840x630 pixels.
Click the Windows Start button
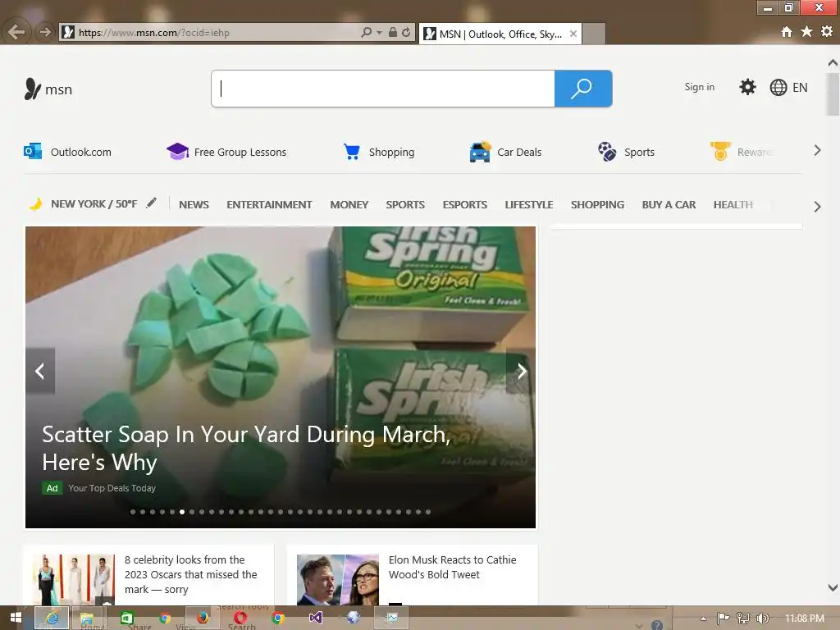pos(16,619)
